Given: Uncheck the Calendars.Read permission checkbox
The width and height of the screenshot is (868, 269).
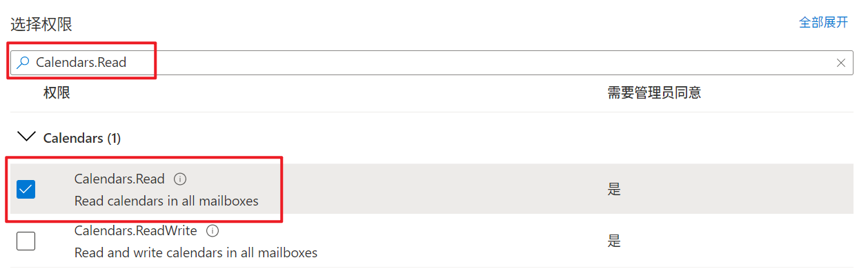Looking at the screenshot, I should point(26,189).
